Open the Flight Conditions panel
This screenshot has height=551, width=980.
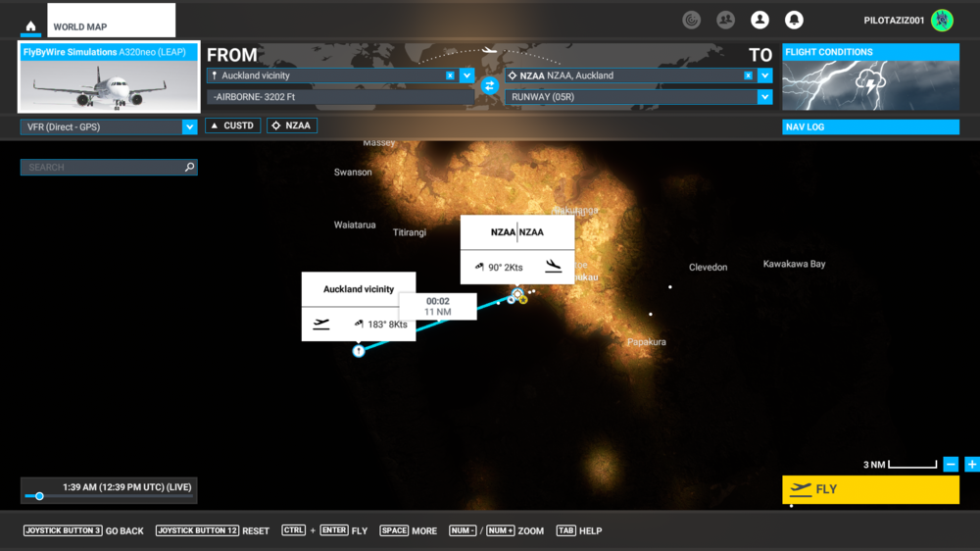870,52
